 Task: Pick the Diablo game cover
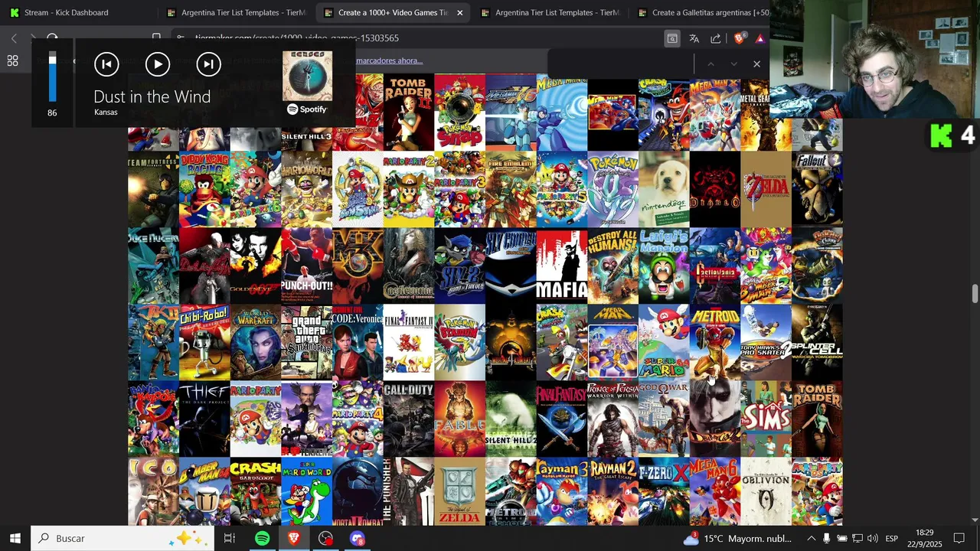click(715, 189)
